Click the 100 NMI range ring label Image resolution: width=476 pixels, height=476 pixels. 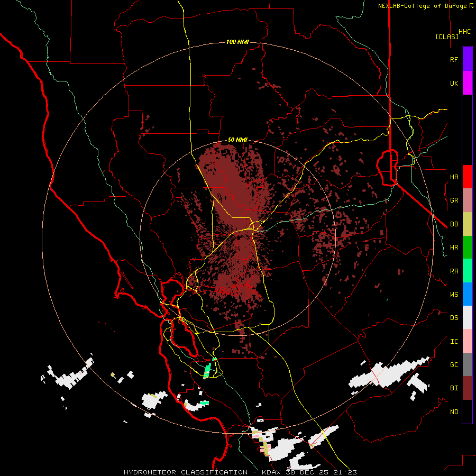click(237, 42)
